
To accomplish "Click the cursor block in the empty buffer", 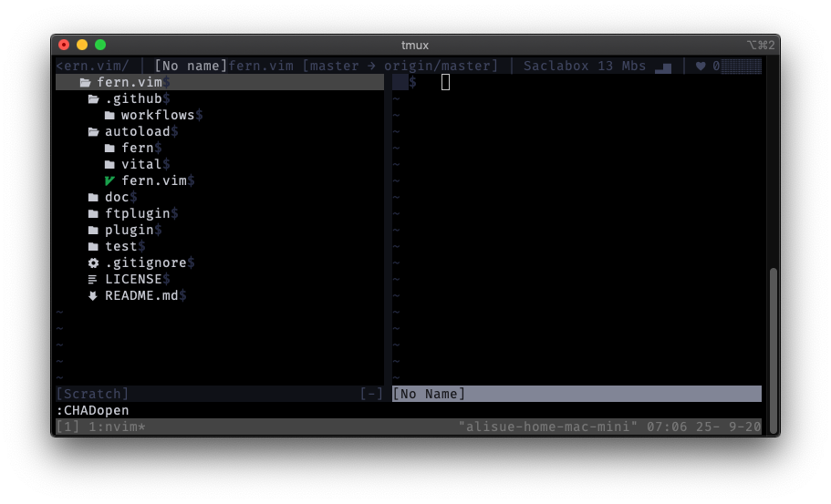I will pyautogui.click(x=446, y=82).
